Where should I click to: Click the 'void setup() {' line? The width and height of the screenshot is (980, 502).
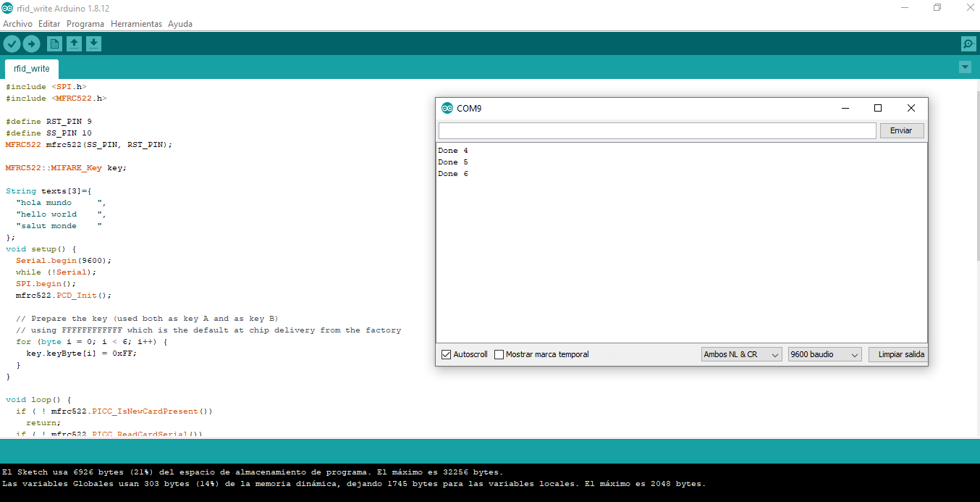(41, 249)
